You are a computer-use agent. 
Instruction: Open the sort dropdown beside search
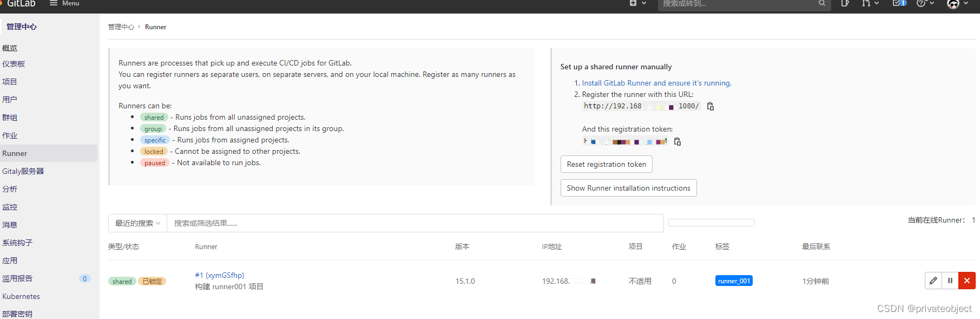point(712,223)
